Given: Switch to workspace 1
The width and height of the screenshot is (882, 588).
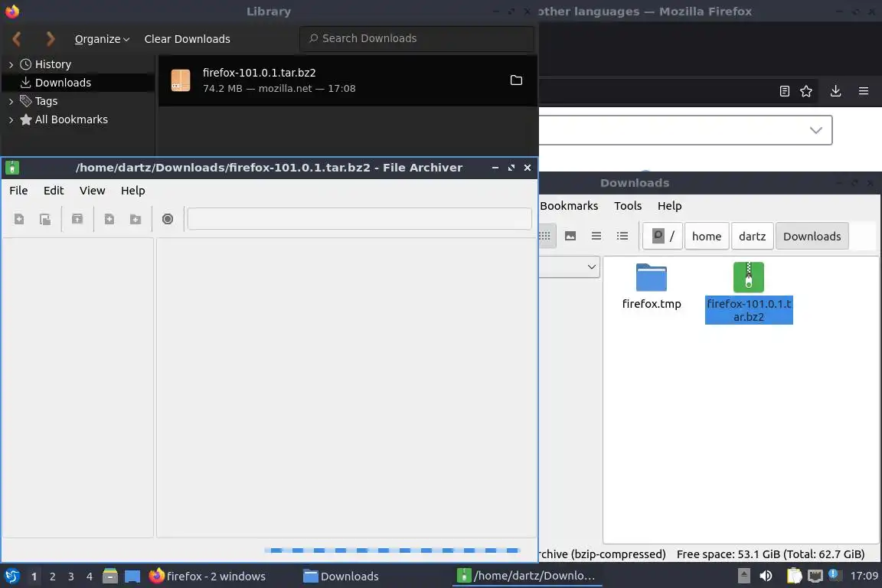Looking at the screenshot, I should point(34,577).
